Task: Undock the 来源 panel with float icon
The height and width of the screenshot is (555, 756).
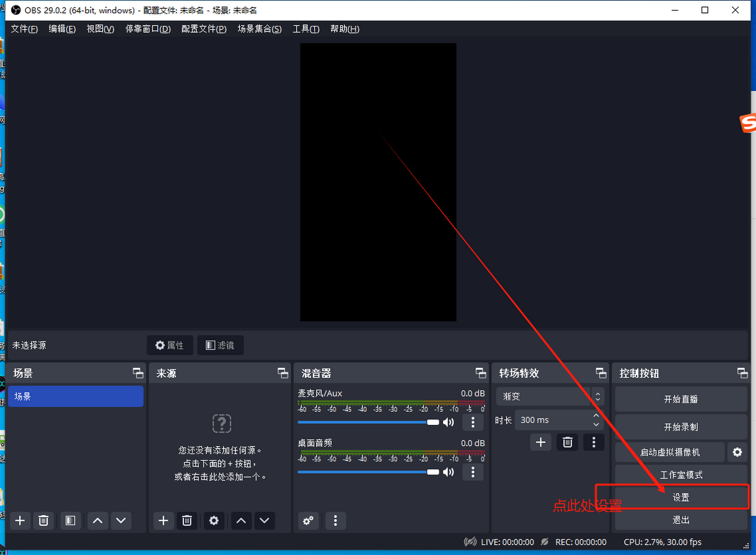Action: [x=283, y=373]
